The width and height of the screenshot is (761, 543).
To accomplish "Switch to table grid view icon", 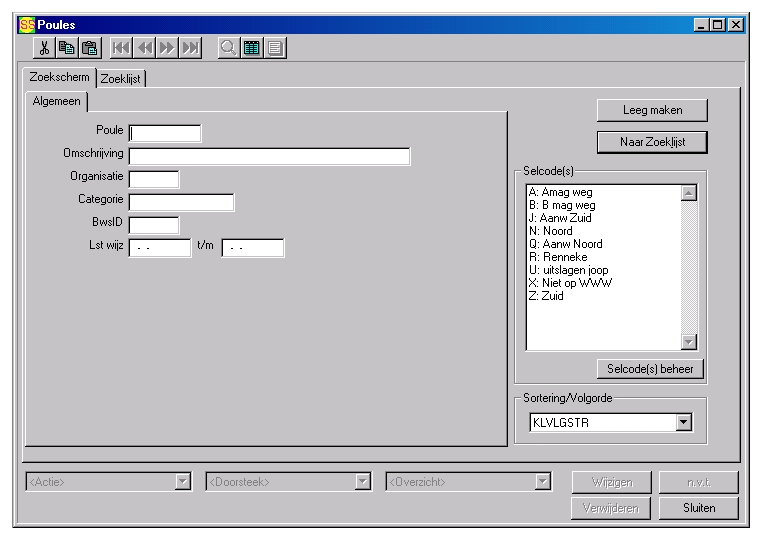I will 251,48.
